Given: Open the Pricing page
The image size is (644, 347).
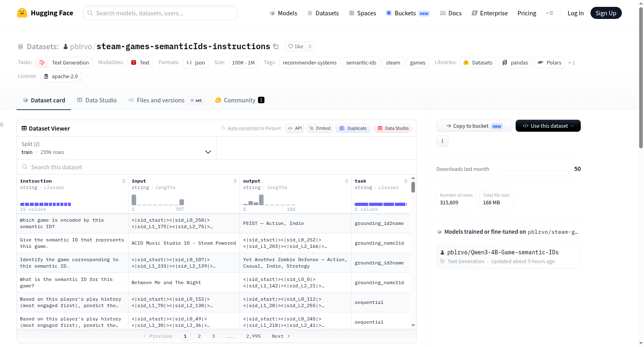Looking at the screenshot, I should click(x=527, y=13).
